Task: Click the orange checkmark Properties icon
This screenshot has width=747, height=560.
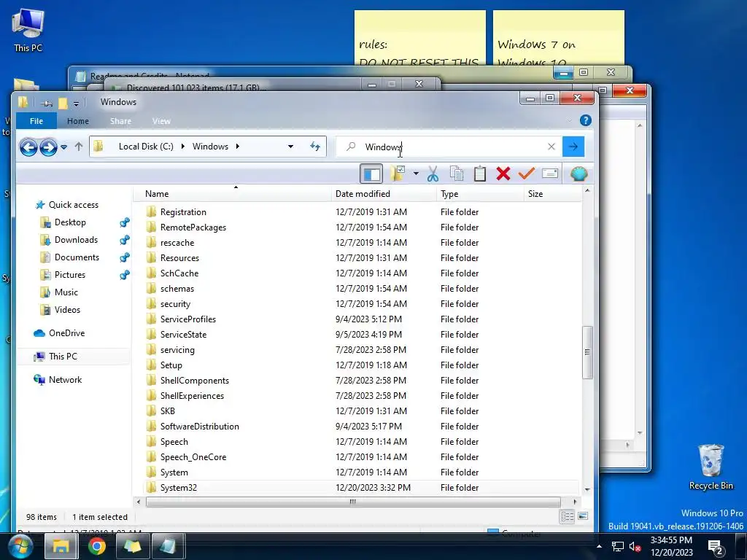Action: coord(527,174)
